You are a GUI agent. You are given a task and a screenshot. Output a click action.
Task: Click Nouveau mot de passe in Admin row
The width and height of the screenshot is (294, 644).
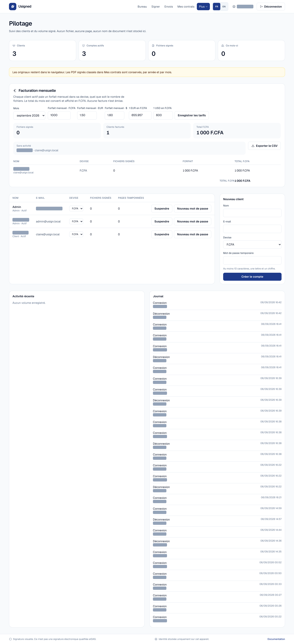(x=192, y=209)
